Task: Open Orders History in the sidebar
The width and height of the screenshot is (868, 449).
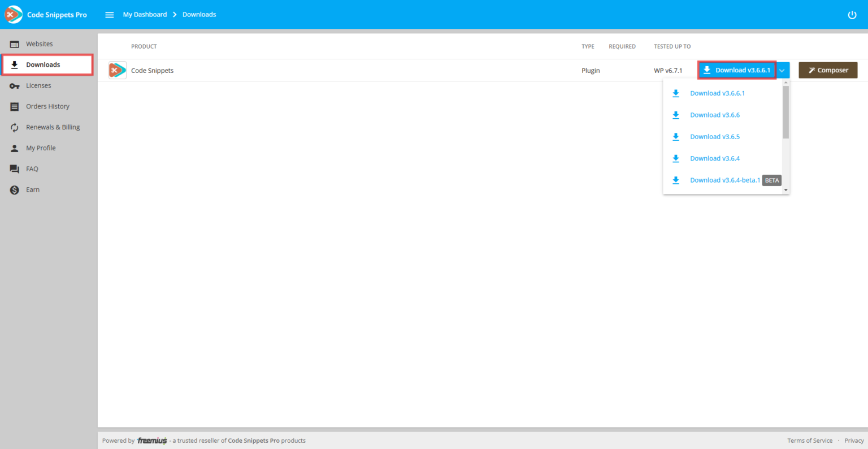Action: [47, 106]
